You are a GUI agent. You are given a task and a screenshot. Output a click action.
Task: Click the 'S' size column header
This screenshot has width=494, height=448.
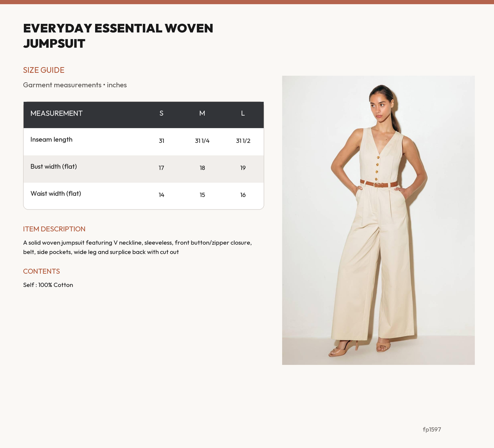tap(161, 113)
